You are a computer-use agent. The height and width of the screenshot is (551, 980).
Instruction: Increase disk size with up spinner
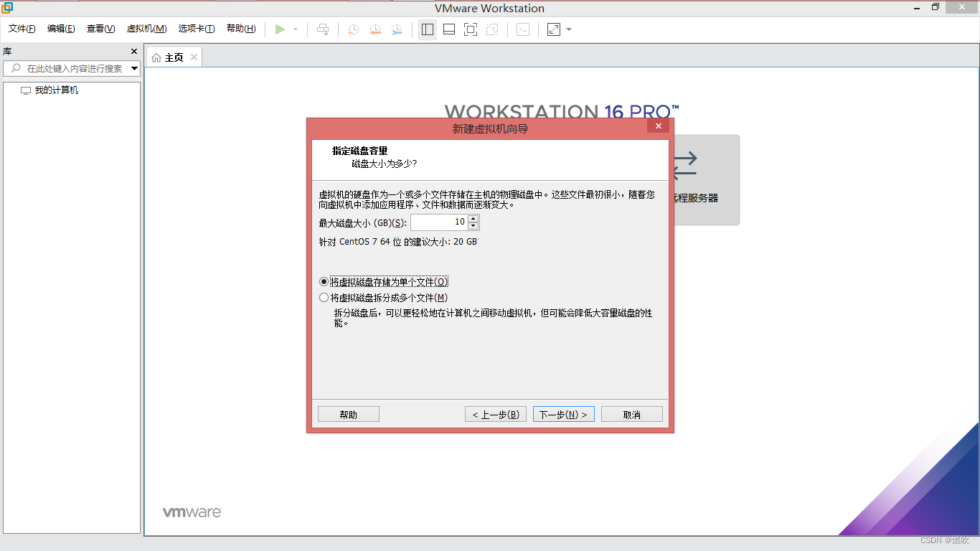[473, 218]
